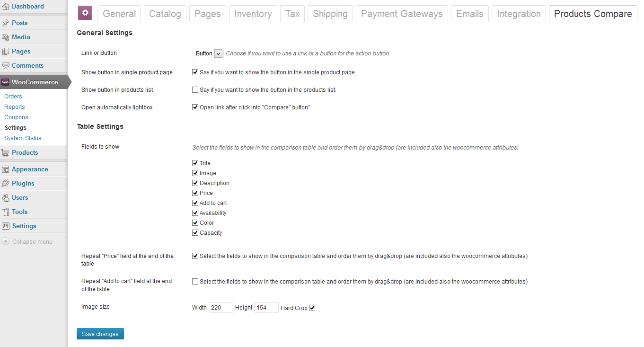The width and height of the screenshot is (644, 347).
Task: Click the Comments bubble icon
Action: 5,66
